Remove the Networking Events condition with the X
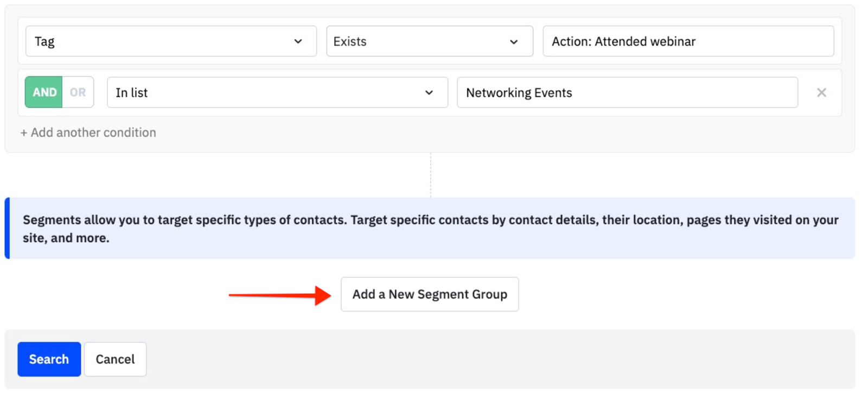 pyautogui.click(x=821, y=93)
